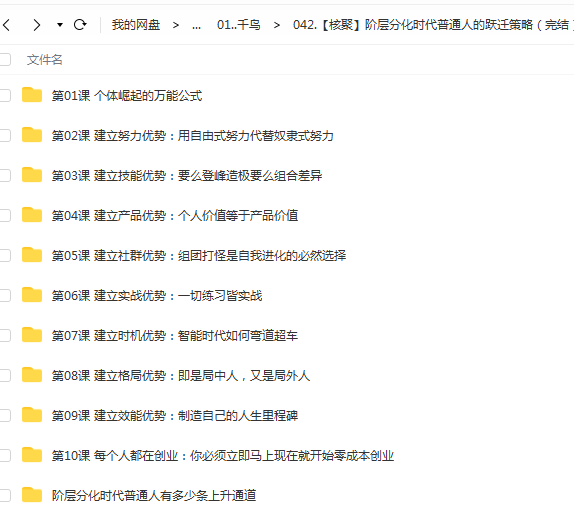Open folder icon of 第02课 建立努力优势
The width and height of the screenshot is (574, 514).
pyautogui.click(x=32, y=135)
